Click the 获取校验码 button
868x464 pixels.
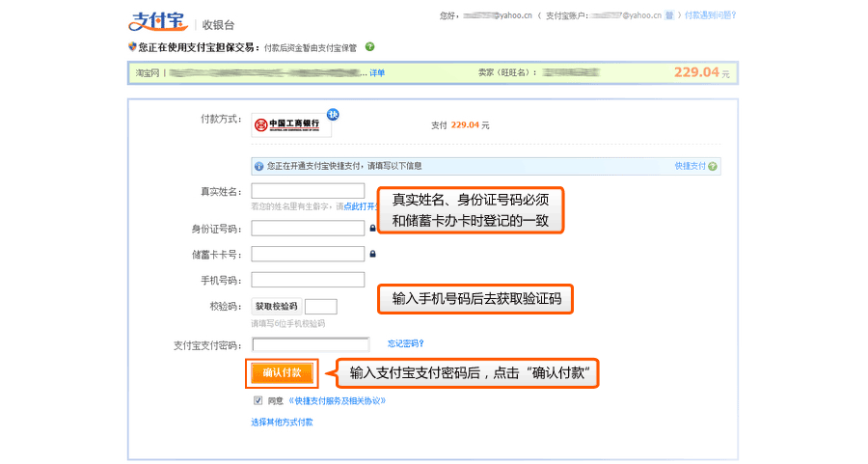pos(276,306)
